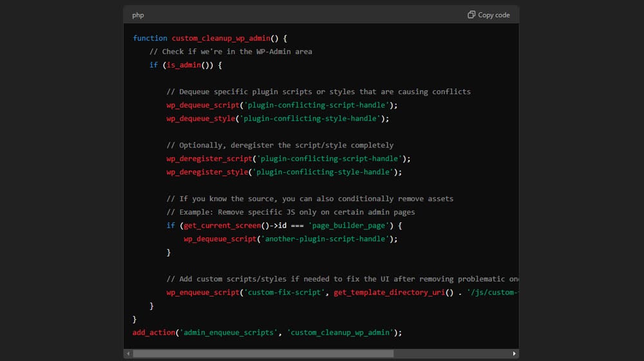Click the 'admin_enqueue_scripts' hook string
Viewport: 644px width, 361px height.
coord(229,333)
